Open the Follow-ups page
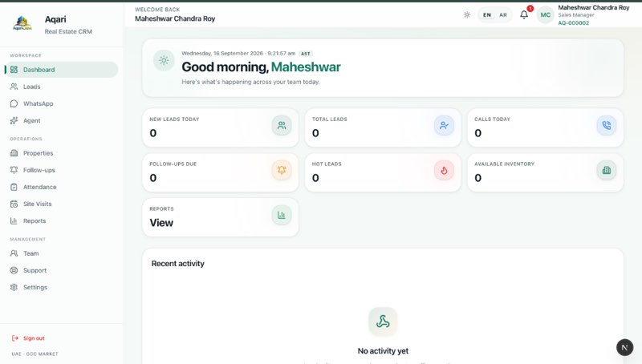The width and height of the screenshot is (642, 364). pos(62,170)
